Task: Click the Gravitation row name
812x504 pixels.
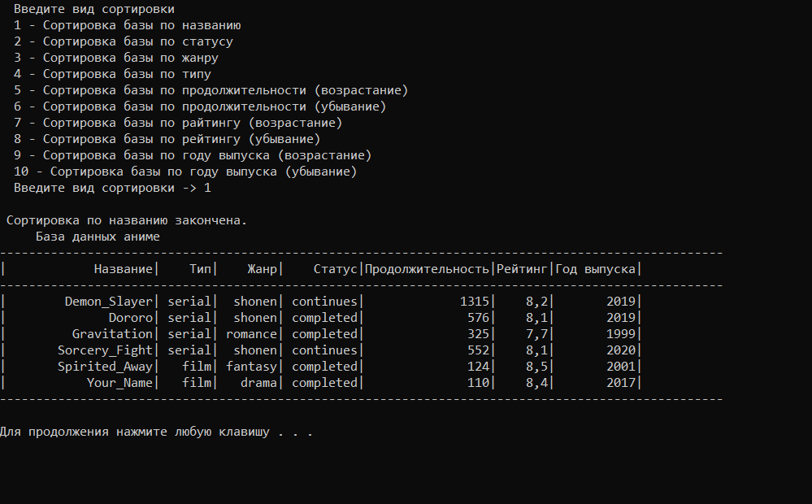Action: pos(112,334)
